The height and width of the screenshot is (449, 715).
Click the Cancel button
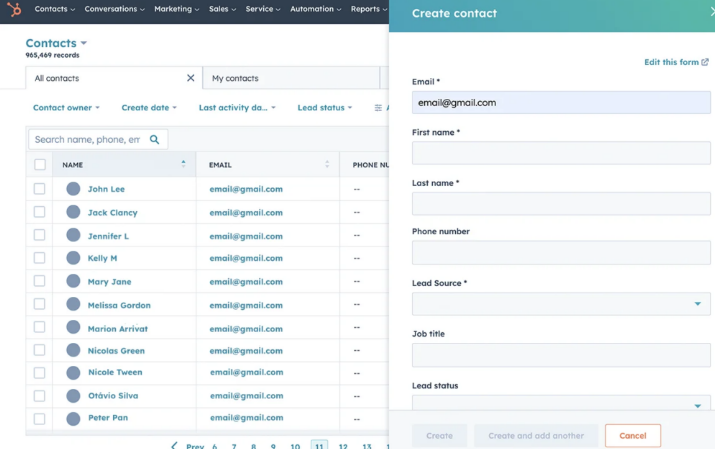[632, 436]
